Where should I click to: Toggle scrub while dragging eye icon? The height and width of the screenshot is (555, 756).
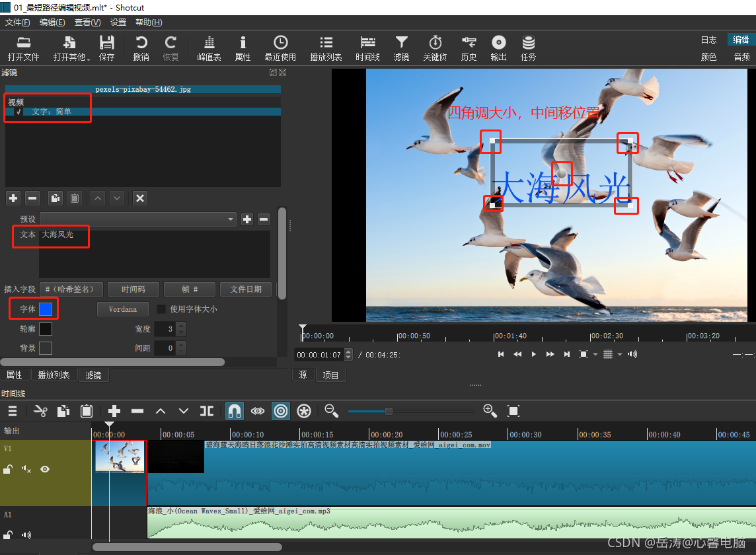point(258,411)
